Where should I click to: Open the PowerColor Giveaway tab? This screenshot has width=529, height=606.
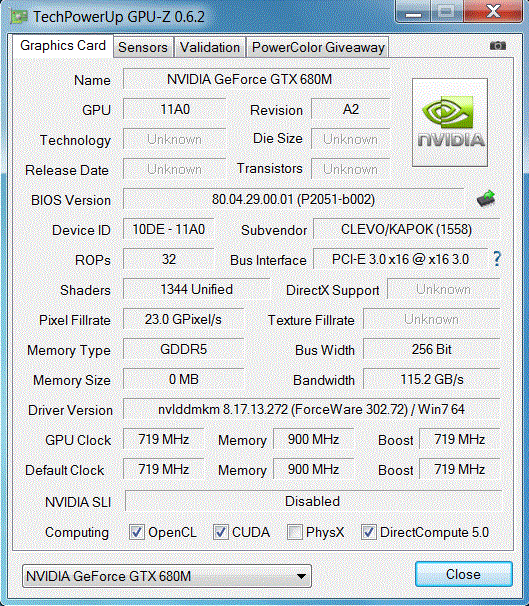[x=318, y=47]
